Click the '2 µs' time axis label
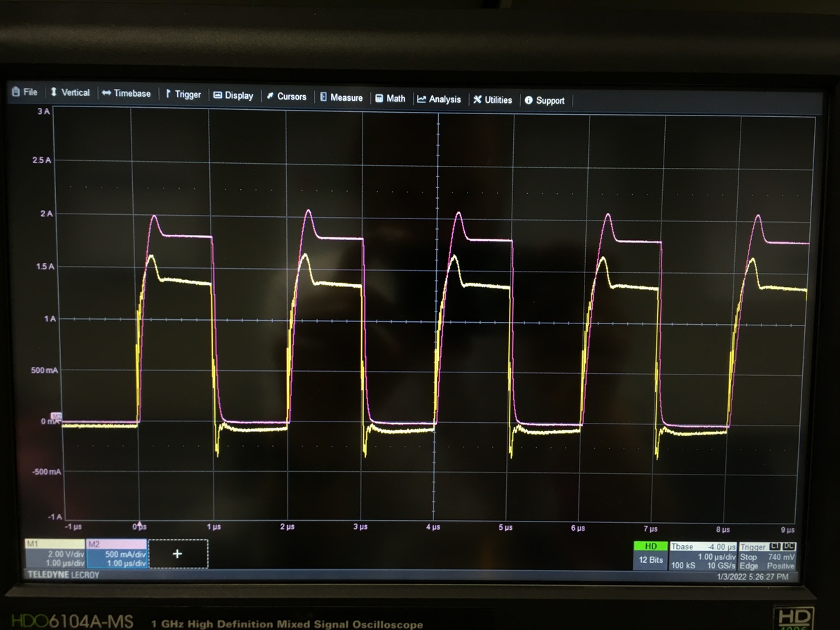 click(287, 526)
